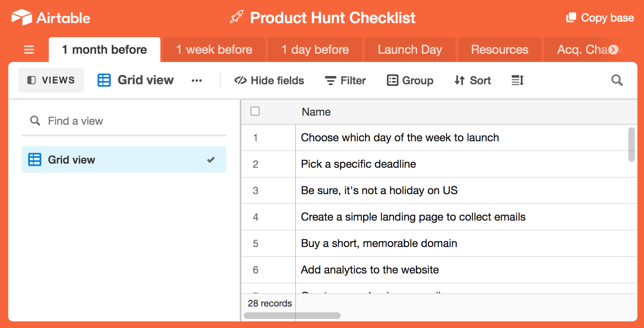Click the Airtable logo

click(x=50, y=18)
